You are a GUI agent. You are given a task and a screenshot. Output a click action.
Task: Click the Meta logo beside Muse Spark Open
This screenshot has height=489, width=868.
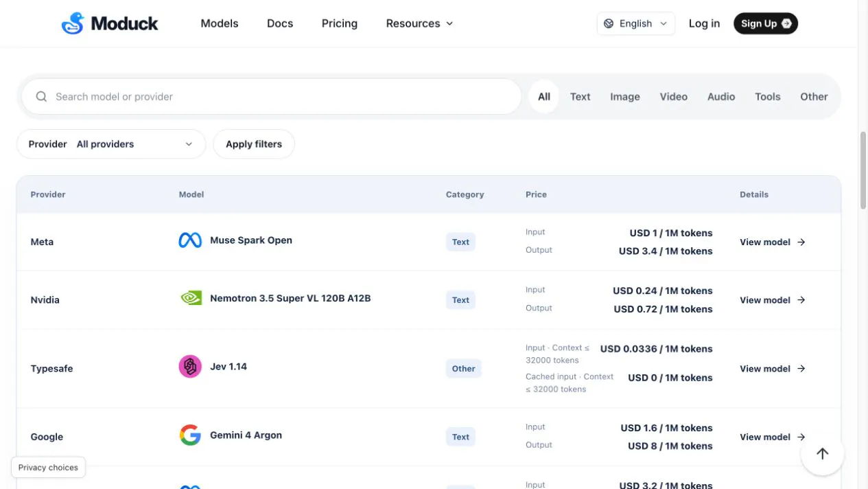pyautogui.click(x=190, y=240)
